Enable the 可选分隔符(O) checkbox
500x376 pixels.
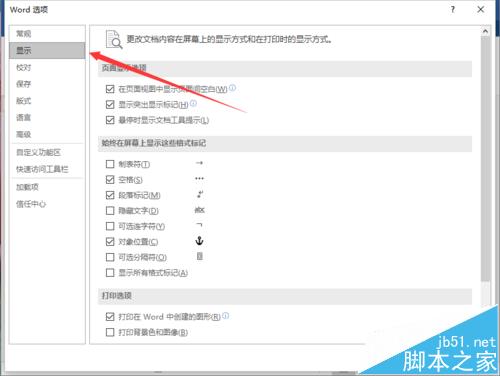click(110, 257)
